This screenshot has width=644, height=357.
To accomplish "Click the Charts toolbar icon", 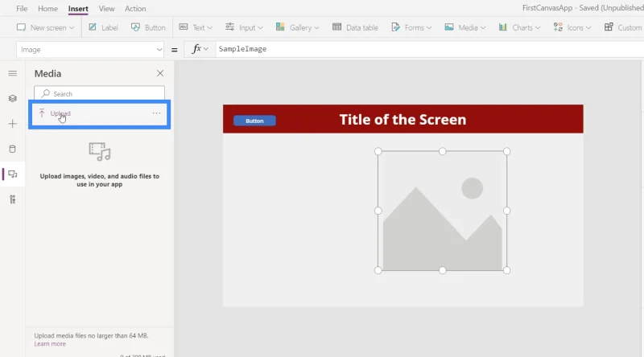I will tap(502, 27).
